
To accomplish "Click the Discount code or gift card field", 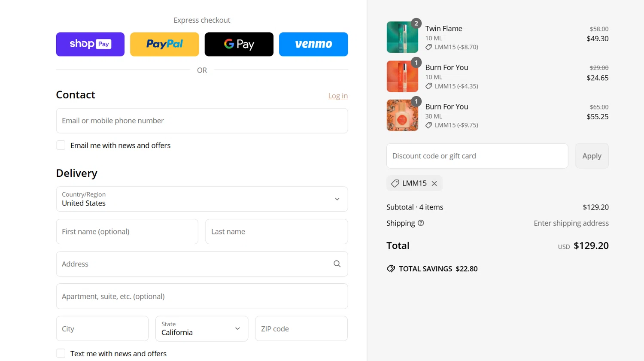I will tap(477, 156).
